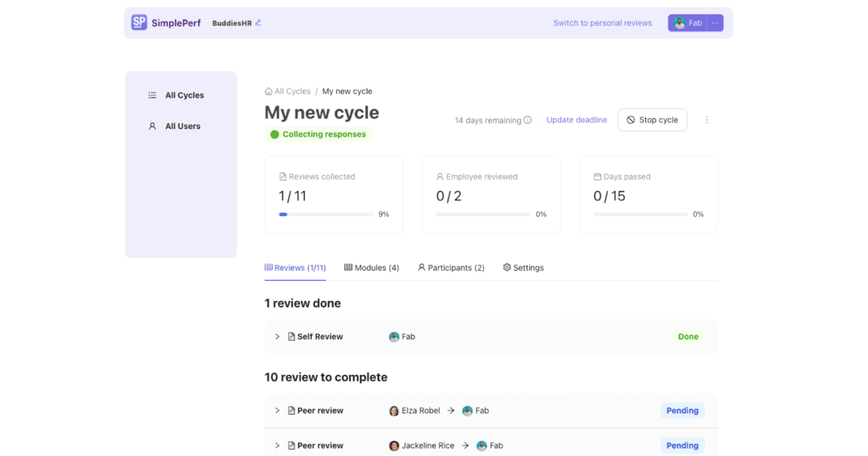This screenshot has width=868, height=456.
Task: Click the All Users person icon in sidebar
Action: click(x=153, y=126)
